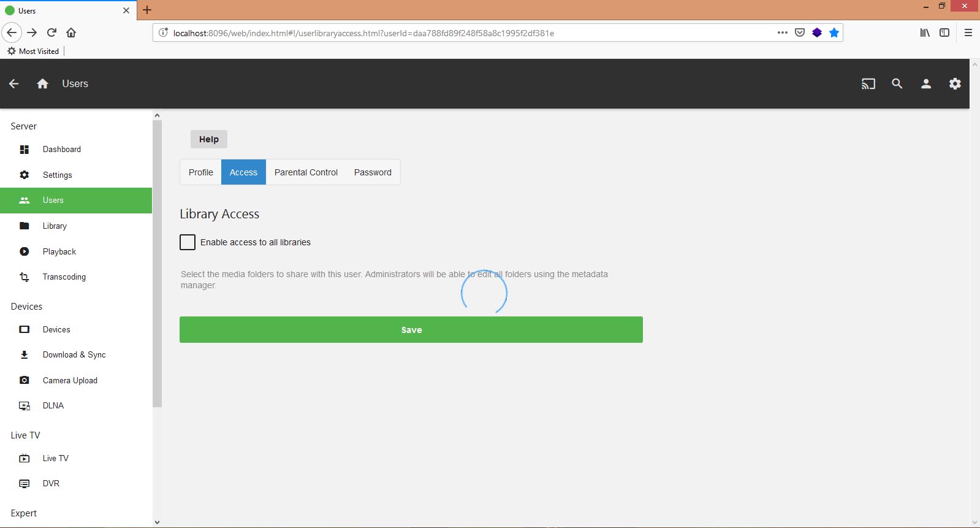980x528 pixels.
Task: Click the sidebar scroll down arrow
Action: pyautogui.click(x=157, y=522)
